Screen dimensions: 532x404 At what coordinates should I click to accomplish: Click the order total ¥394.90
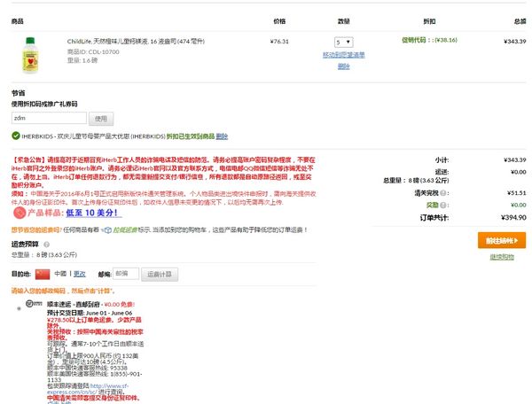coord(513,218)
